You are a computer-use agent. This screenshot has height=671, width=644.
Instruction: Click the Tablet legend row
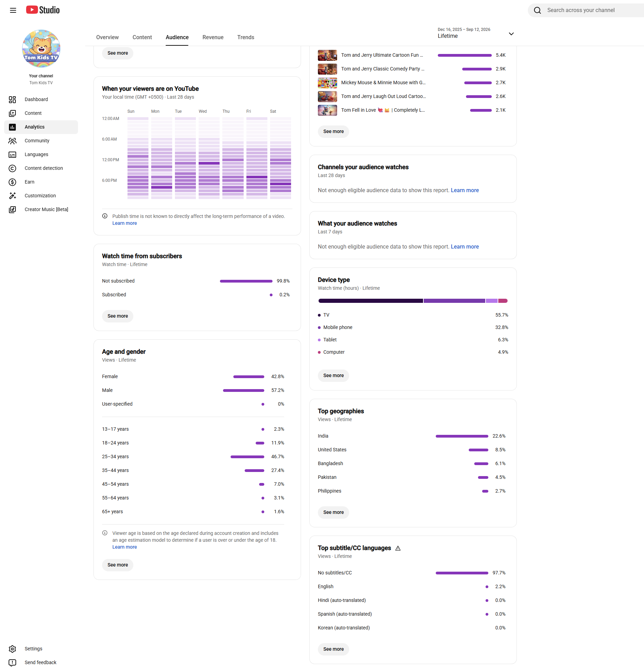coord(413,340)
